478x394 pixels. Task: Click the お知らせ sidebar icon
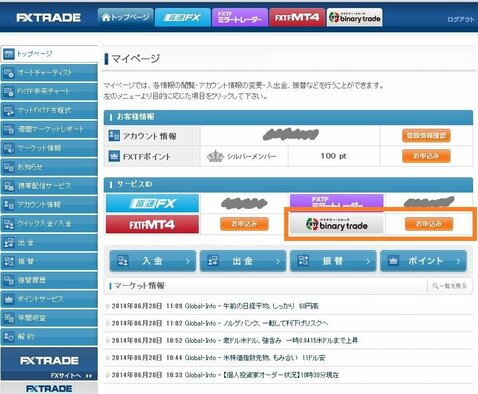tap(9, 167)
